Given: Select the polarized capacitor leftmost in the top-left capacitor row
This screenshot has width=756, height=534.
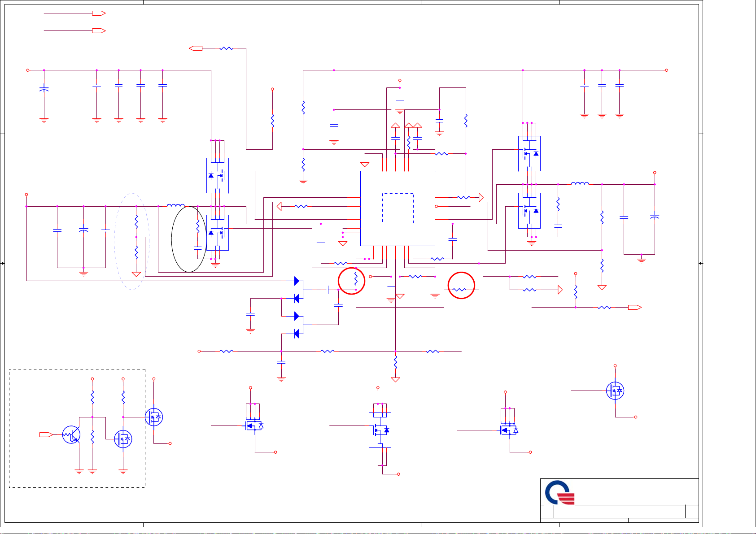Looking at the screenshot, I should click(44, 89).
